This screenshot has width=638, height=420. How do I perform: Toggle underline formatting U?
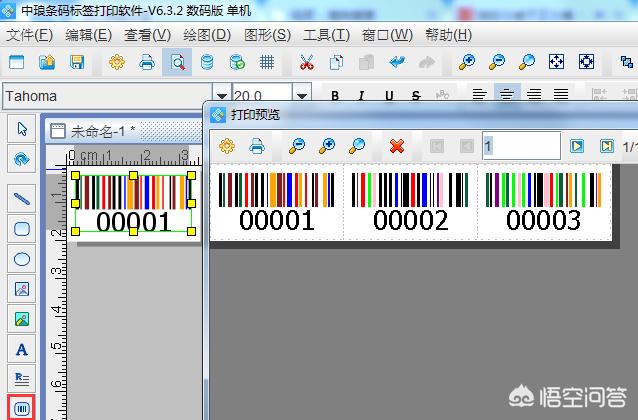coord(389,96)
